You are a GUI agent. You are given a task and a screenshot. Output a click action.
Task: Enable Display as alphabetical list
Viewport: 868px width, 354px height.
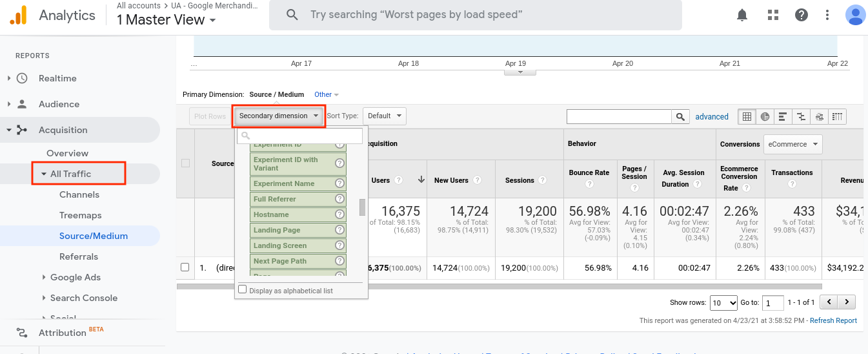[x=243, y=289]
